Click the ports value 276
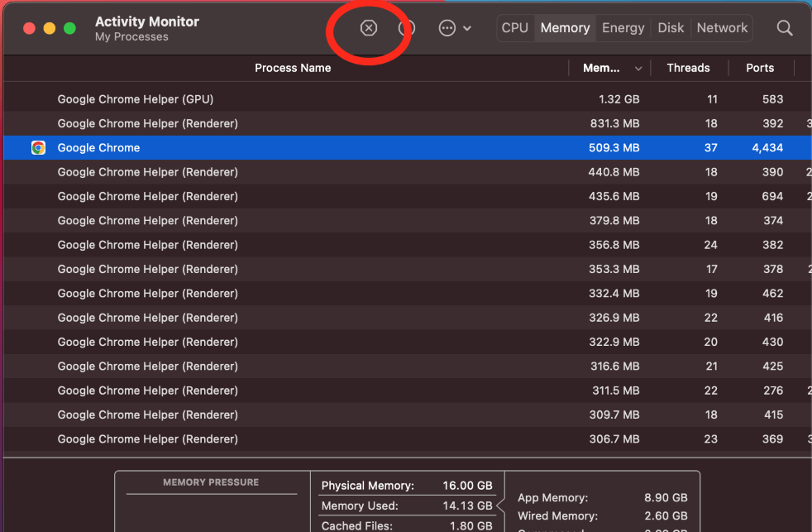This screenshot has width=812, height=532. point(773,391)
